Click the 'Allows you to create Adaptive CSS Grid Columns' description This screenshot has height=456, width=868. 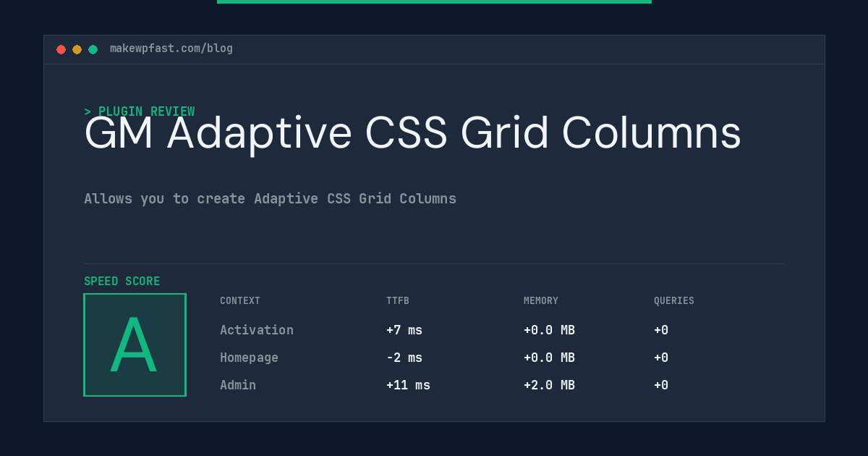point(271,198)
